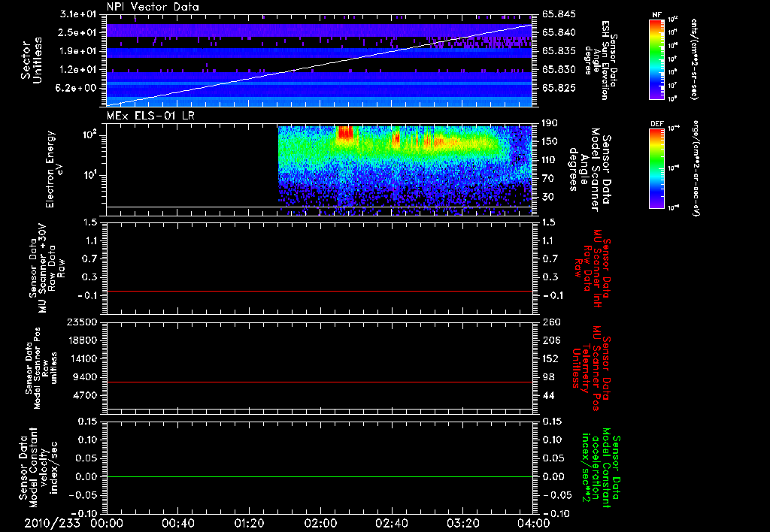Click the '190' scanner angle tick
This screenshot has width=770, height=532.
(550, 123)
